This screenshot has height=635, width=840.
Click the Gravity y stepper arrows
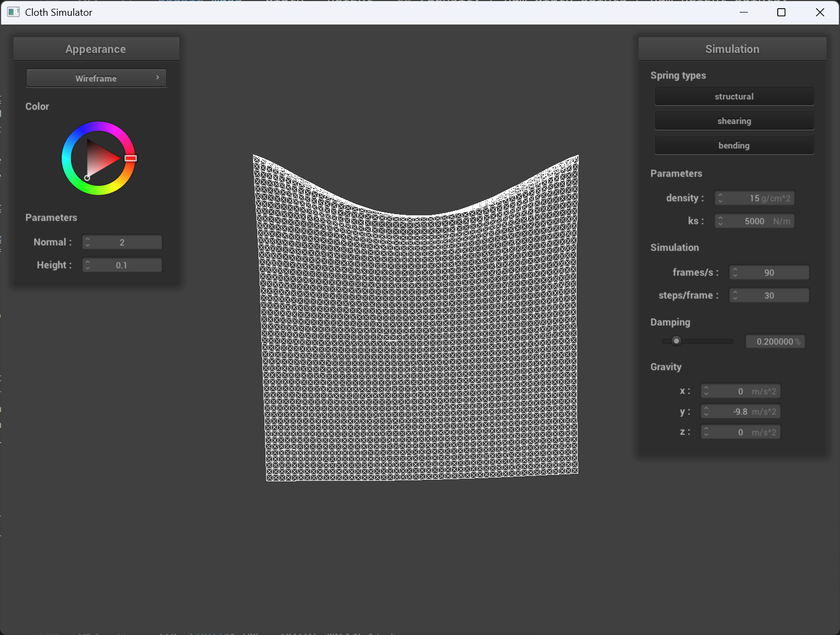click(x=706, y=412)
